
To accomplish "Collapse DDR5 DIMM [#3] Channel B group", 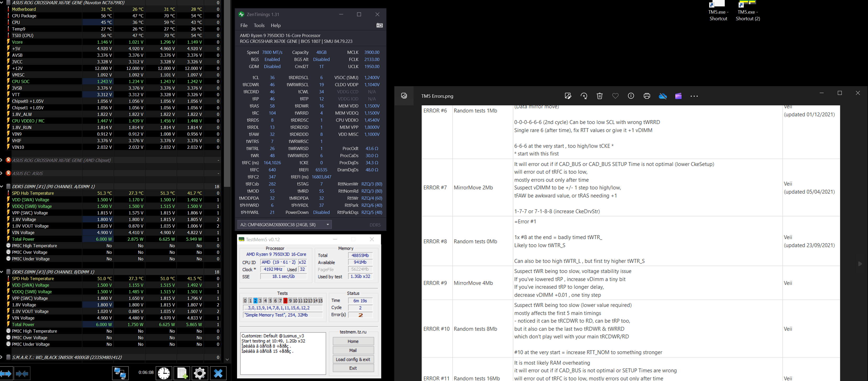I will pyautogui.click(x=2, y=272).
